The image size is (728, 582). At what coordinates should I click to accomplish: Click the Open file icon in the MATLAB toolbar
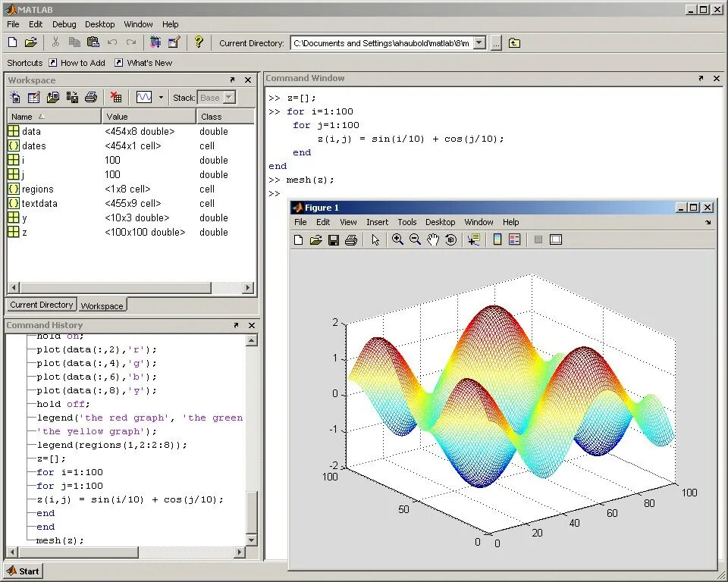30,42
